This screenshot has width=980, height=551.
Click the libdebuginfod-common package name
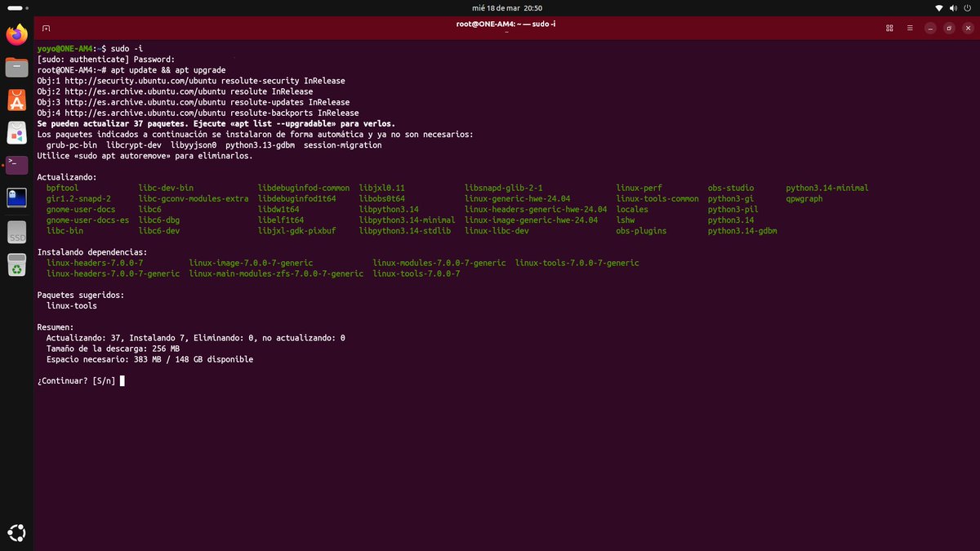click(x=304, y=188)
